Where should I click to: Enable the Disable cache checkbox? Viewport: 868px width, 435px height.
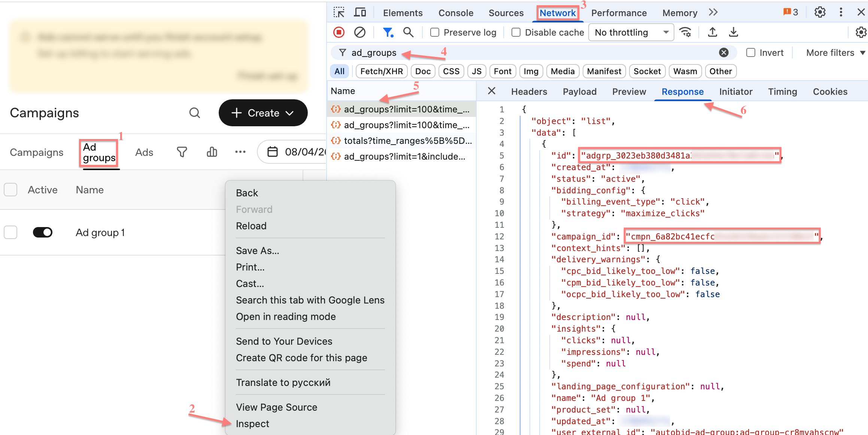click(x=516, y=33)
